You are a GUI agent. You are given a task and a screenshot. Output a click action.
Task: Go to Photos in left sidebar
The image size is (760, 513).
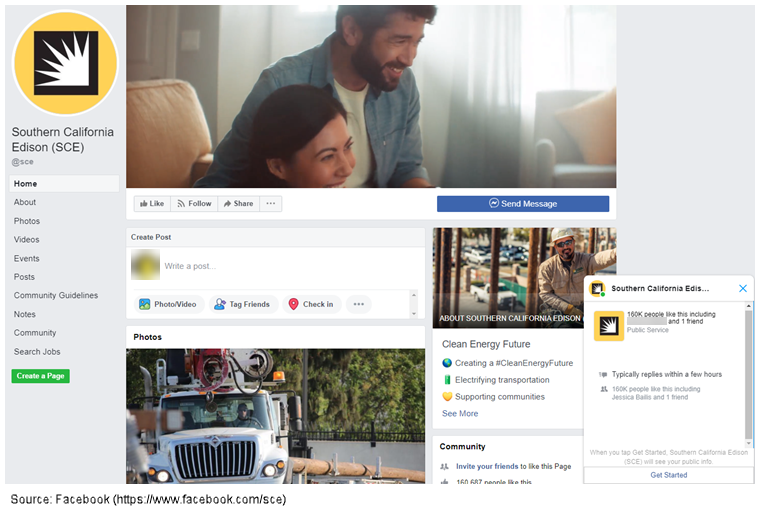pos(27,221)
